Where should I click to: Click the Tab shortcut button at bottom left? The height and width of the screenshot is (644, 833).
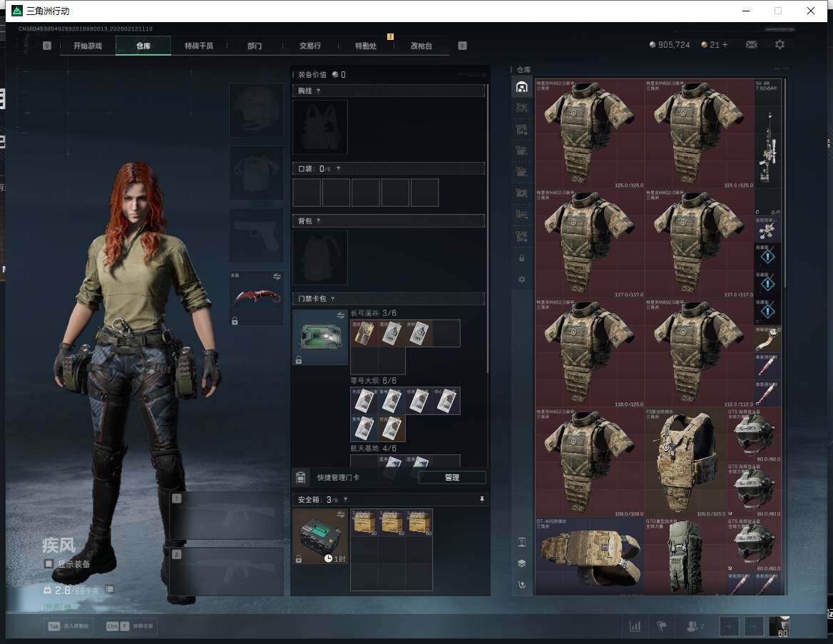point(70,626)
